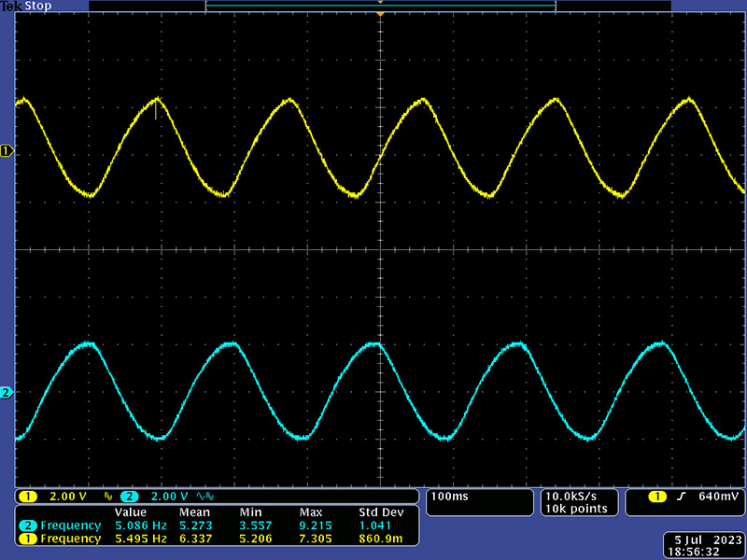Click the Min column header
Image resolution: width=747 pixels, height=560 pixels.
click(250, 512)
